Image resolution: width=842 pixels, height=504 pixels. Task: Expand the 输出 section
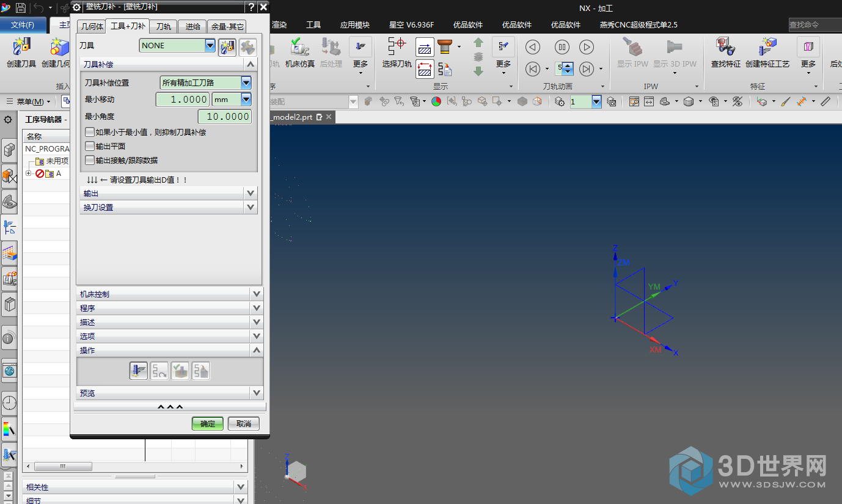250,193
